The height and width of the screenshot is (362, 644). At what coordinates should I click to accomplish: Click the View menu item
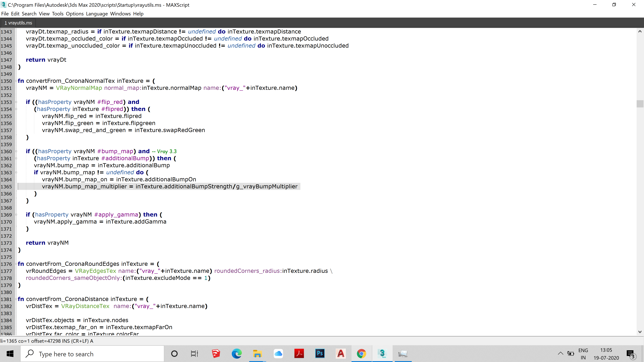click(x=44, y=14)
